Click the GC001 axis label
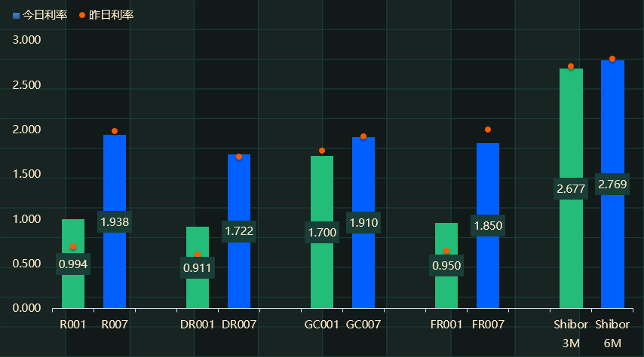644x357 pixels. tap(322, 325)
